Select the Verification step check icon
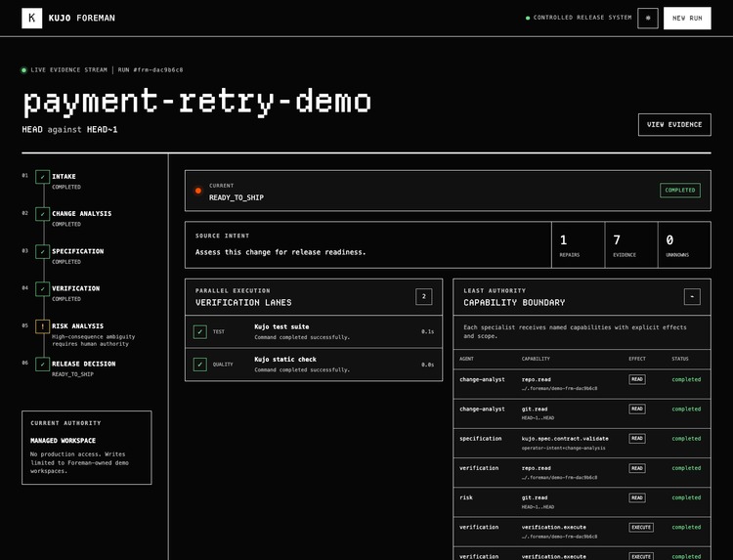Image resolution: width=733 pixels, height=560 pixels. [43, 289]
